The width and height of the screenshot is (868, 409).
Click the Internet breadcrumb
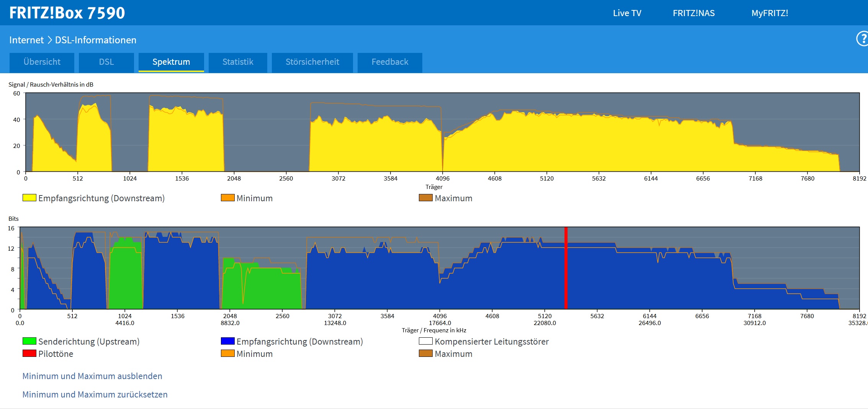[26, 40]
